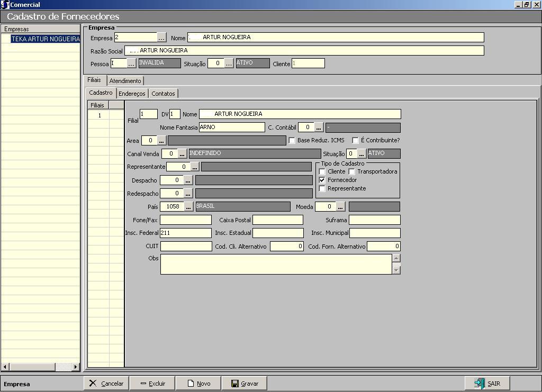Click the Nome Fantasia input field

tap(232, 127)
